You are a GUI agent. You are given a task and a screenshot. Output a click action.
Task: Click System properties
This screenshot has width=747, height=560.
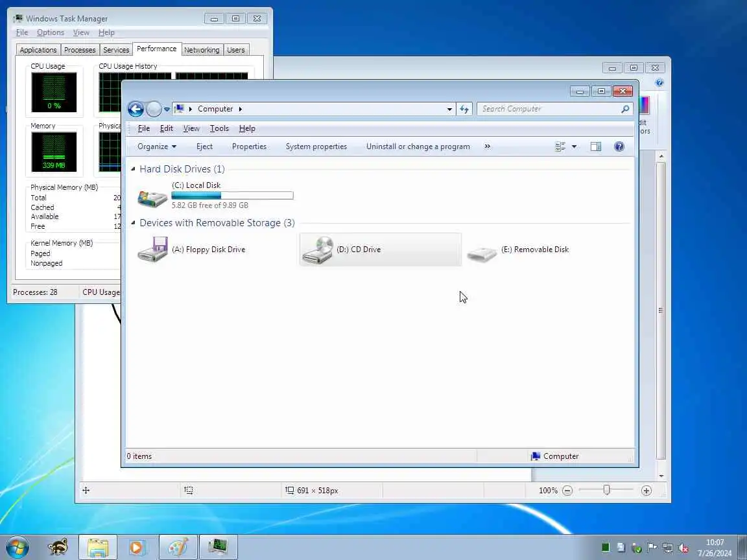pos(316,146)
